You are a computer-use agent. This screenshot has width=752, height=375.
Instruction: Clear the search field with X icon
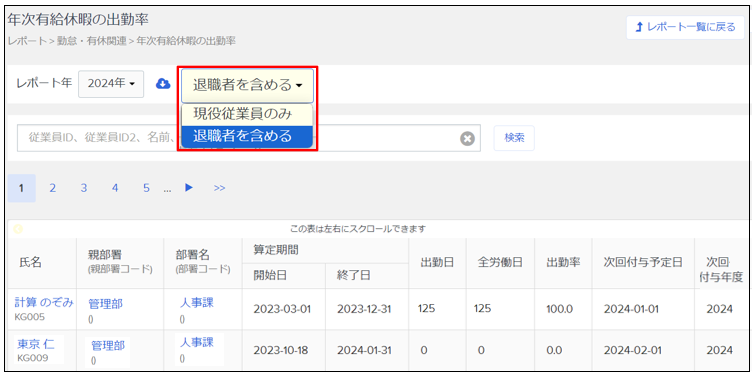[467, 138]
